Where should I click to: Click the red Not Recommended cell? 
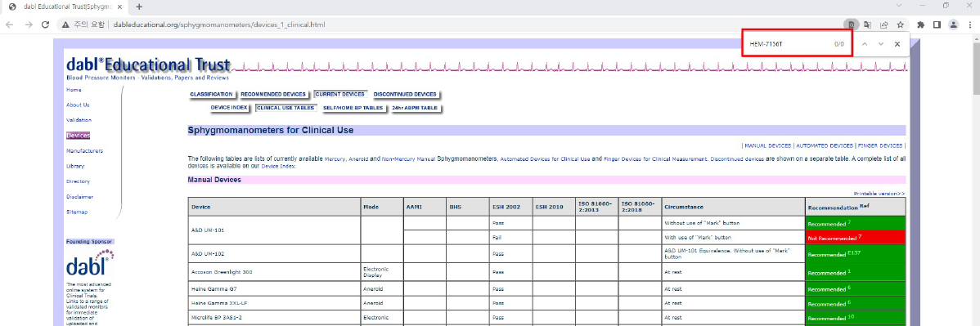point(856,237)
